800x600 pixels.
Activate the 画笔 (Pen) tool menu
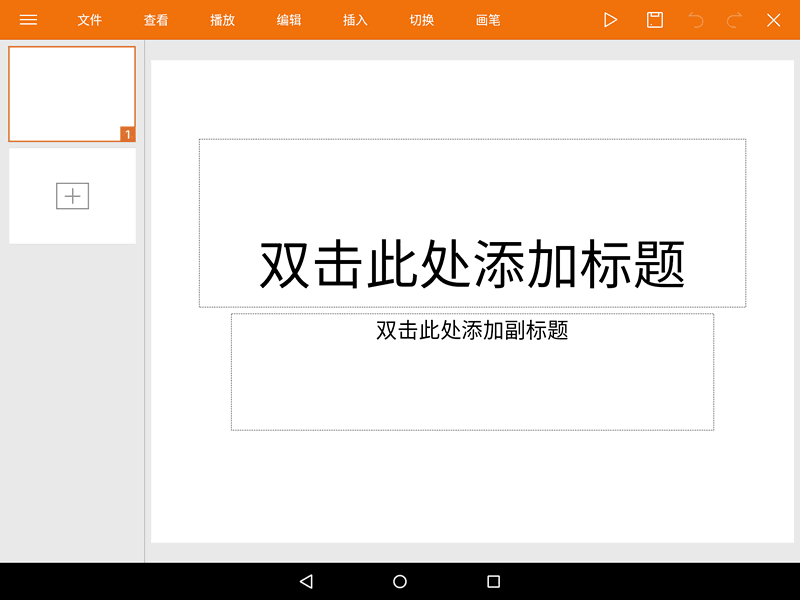pos(486,19)
